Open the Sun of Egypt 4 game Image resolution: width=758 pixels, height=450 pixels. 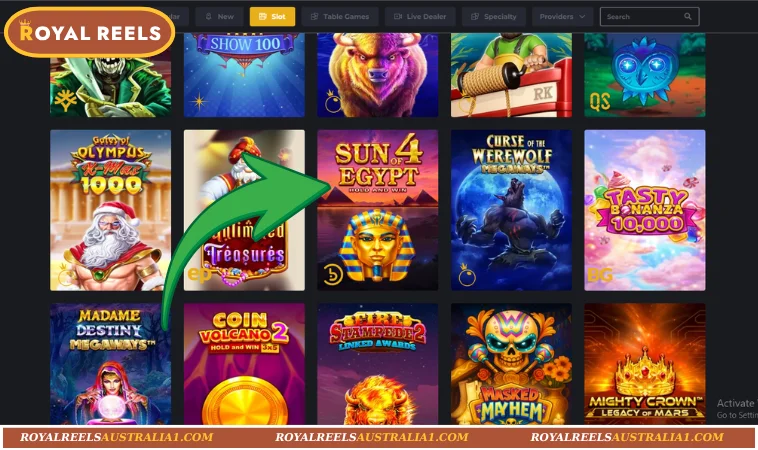click(378, 210)
